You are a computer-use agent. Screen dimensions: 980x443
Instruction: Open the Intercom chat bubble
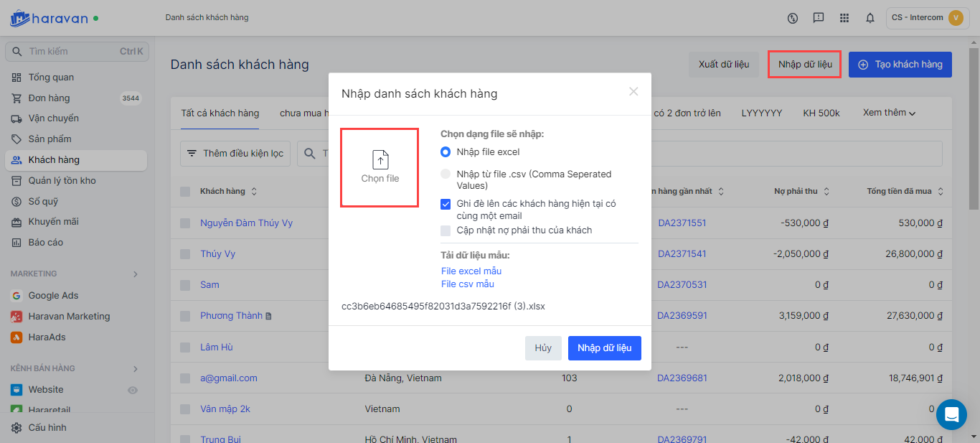point(951,414)
